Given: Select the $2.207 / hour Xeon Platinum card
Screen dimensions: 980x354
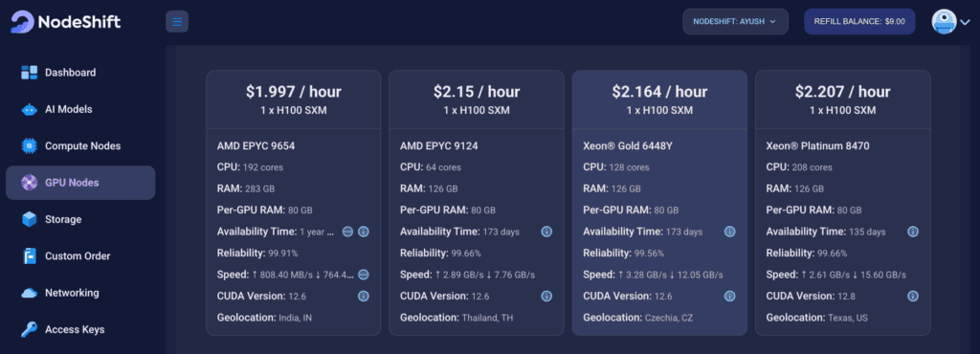Looking at the screenshot, I should click(842, 203).
